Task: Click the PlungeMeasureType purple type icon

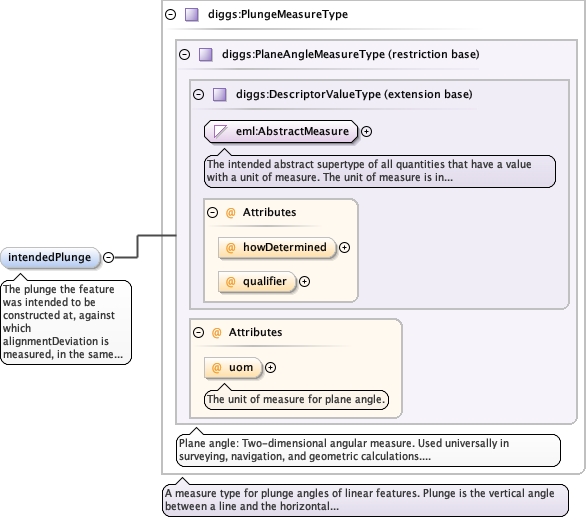Action: tap(192, 15)
